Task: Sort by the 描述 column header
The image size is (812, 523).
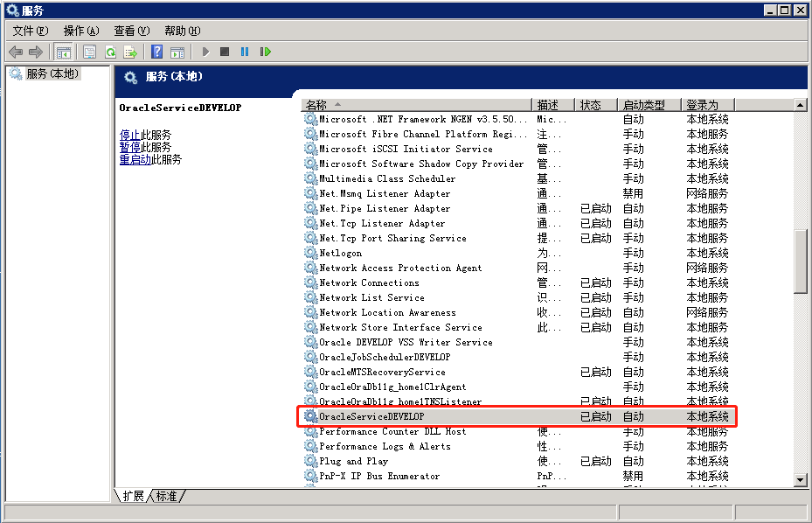Action: 553,105
